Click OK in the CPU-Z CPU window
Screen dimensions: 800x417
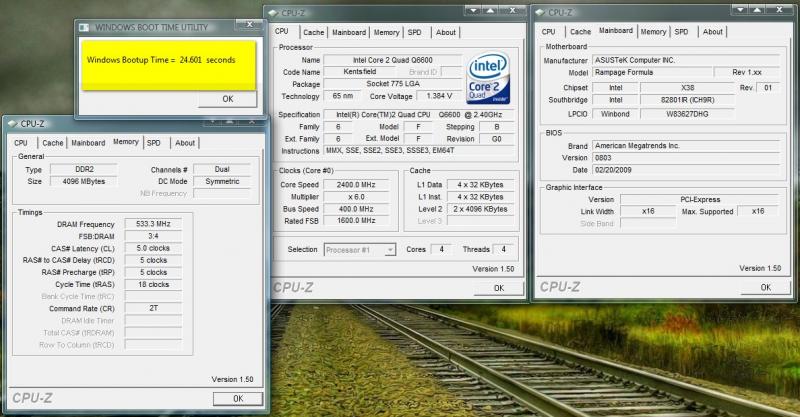498,288
